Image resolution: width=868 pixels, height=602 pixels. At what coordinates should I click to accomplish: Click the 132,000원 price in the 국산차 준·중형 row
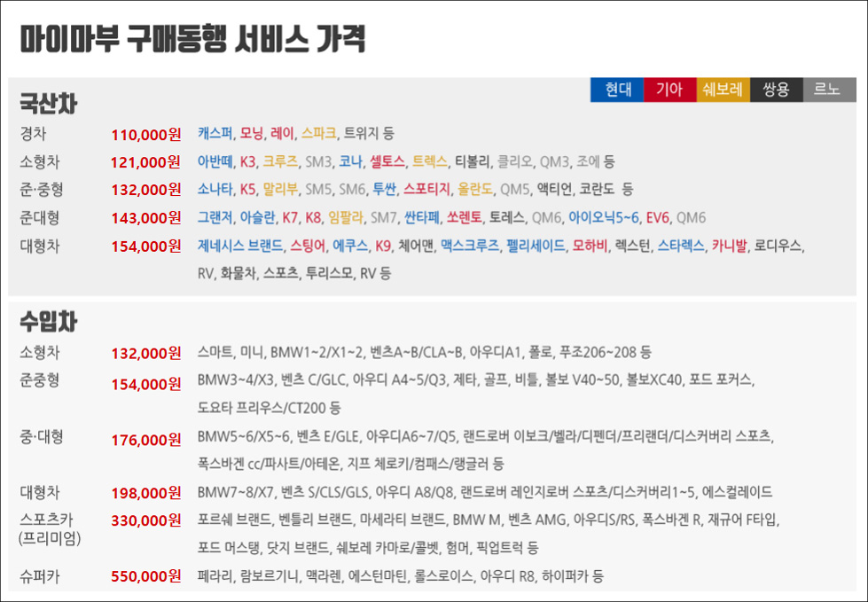coord(146,190)
